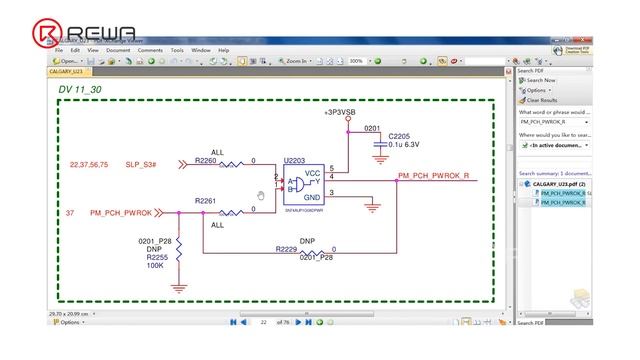Click the Download PDF Creation Tools button
Viewport: 640px width, 360px height.
point(572,50)
